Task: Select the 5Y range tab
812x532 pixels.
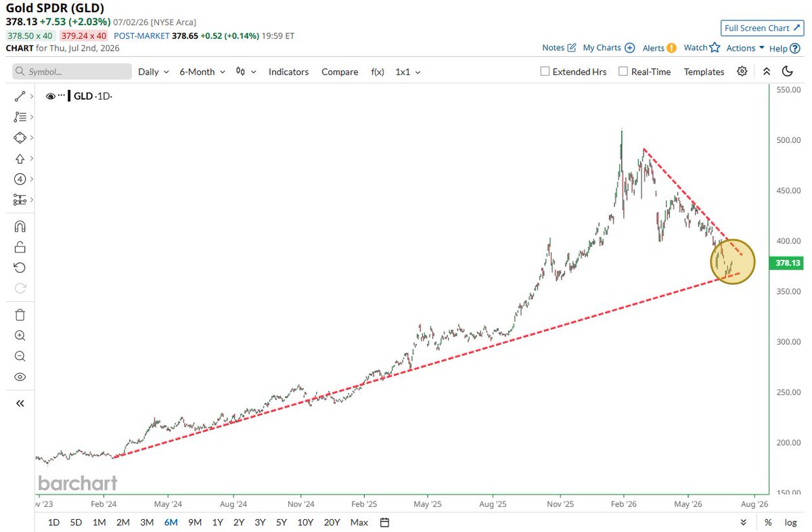Action: pos(281,522)
